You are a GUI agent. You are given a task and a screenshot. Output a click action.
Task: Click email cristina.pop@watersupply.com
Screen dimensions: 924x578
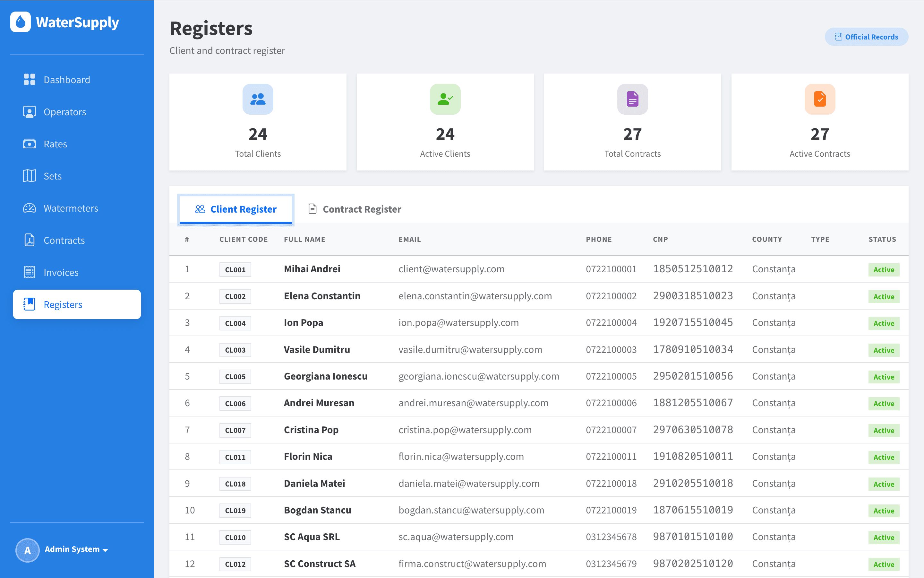click(465, 430)
